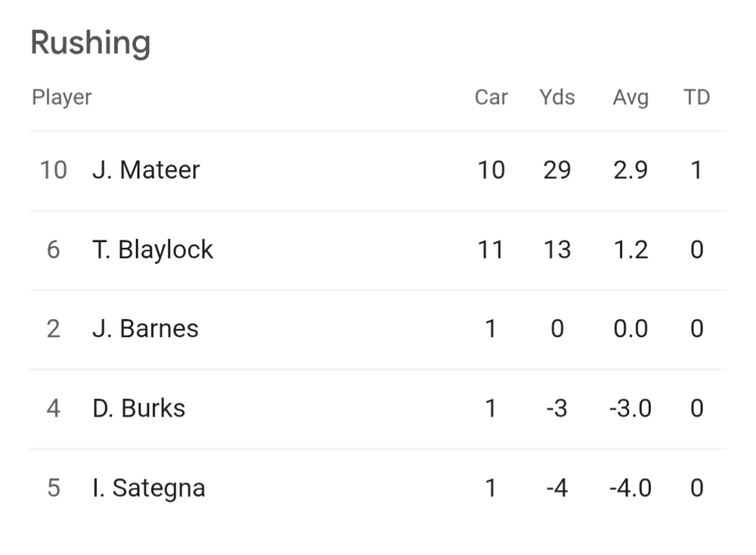Click the Car column header
Screen dimensions: 756x555
point(491,98)
